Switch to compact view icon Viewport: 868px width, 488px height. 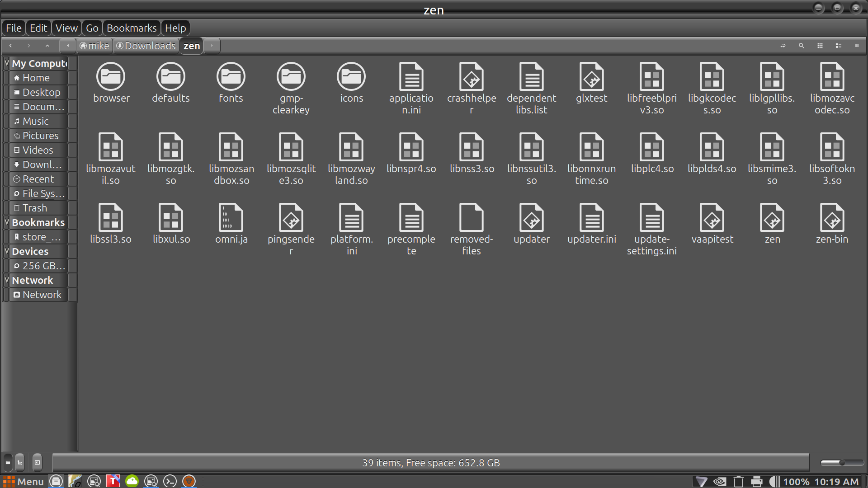click(x=857, y=46)
